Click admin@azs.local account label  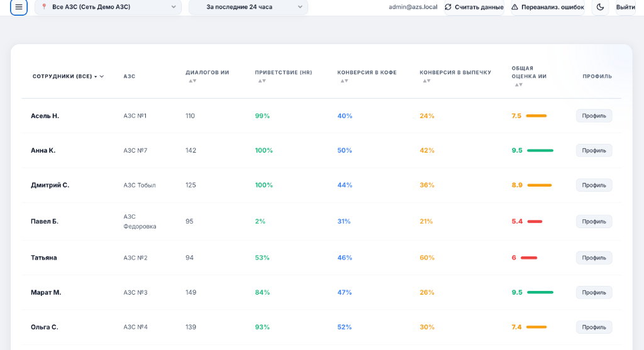pos(413,7)
